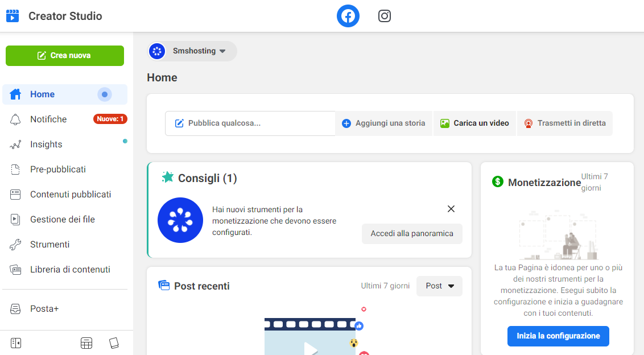Open Posta+ via its inbox icon
Image resolution: width=644 pixels, height=355 pixels.
(x=16, y=308)
